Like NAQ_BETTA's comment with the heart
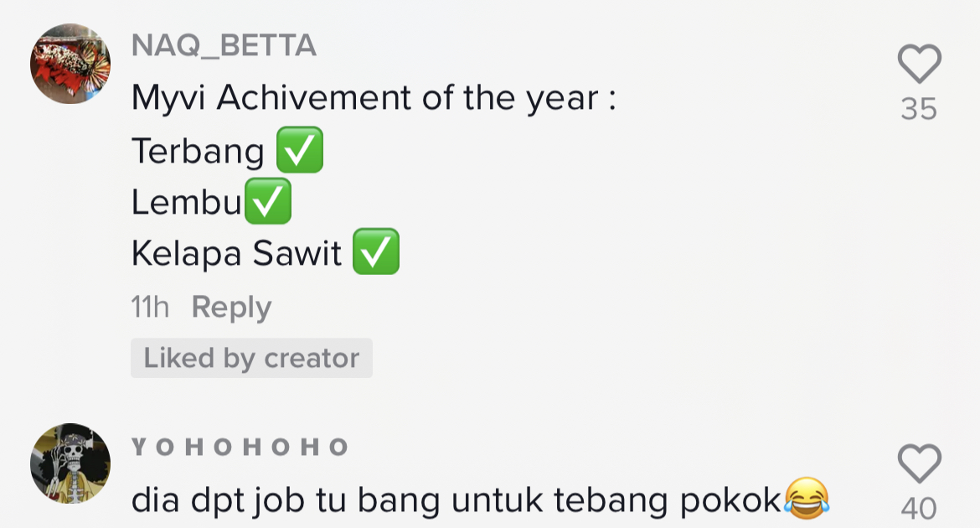Image resolution: width=980 pixels, height=528 pixels. [919, 65]
